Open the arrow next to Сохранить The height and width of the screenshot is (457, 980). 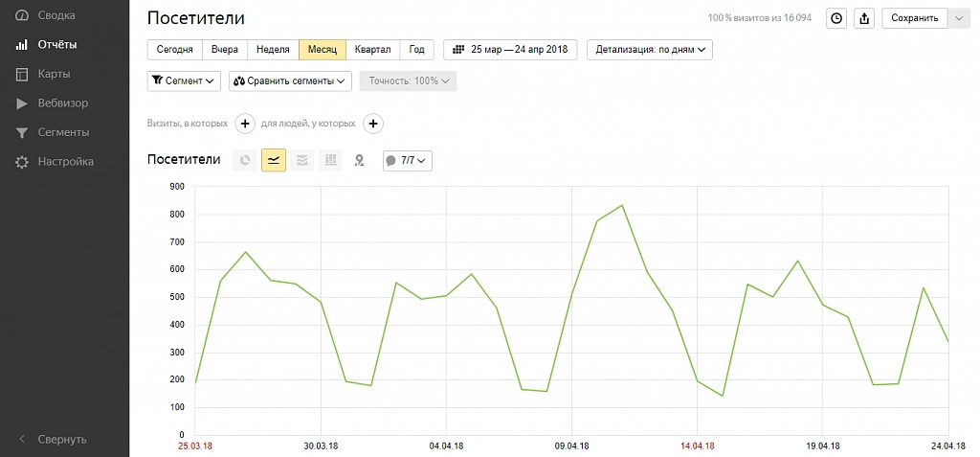point(960,18)
